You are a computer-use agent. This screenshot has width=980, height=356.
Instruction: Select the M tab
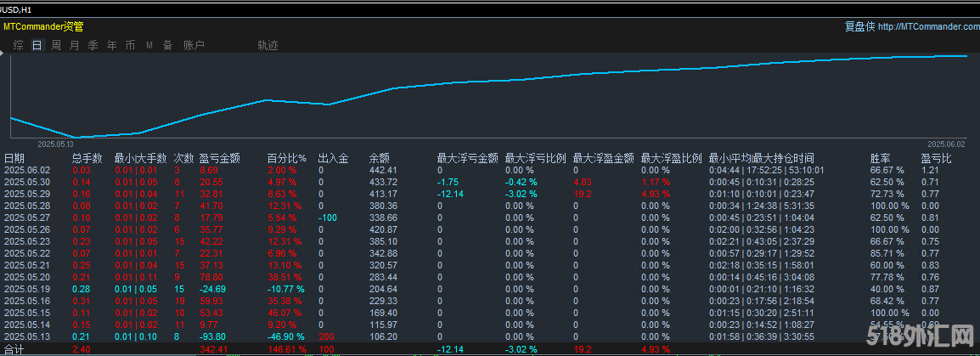pos(149,45)
